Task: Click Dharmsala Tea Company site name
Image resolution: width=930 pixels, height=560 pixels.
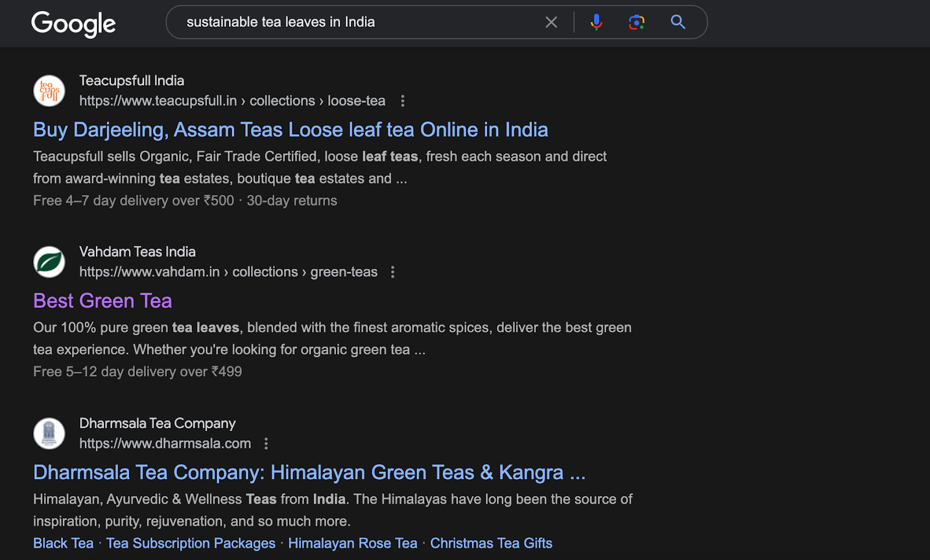Action: tap(158, 423)
